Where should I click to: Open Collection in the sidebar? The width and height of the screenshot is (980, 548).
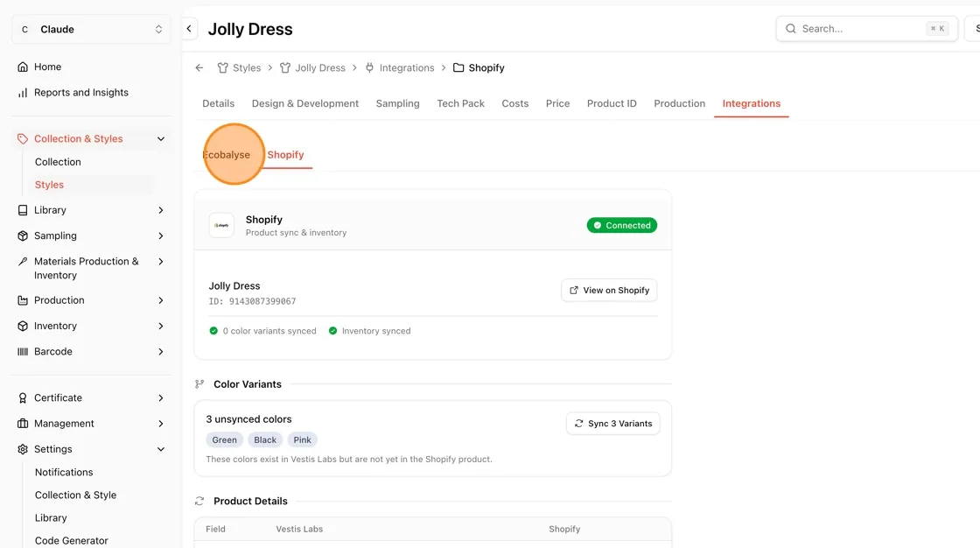click(58, 162)
